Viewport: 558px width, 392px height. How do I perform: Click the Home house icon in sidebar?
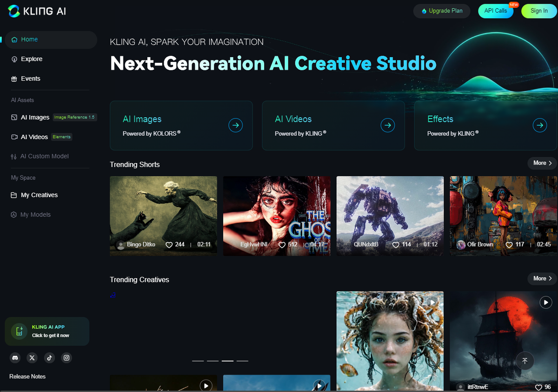pyautogui.click(x=14, y=40)
